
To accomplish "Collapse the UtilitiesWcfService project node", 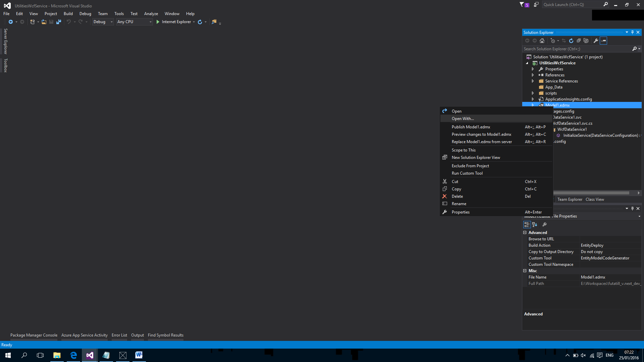I will [527, 63].
